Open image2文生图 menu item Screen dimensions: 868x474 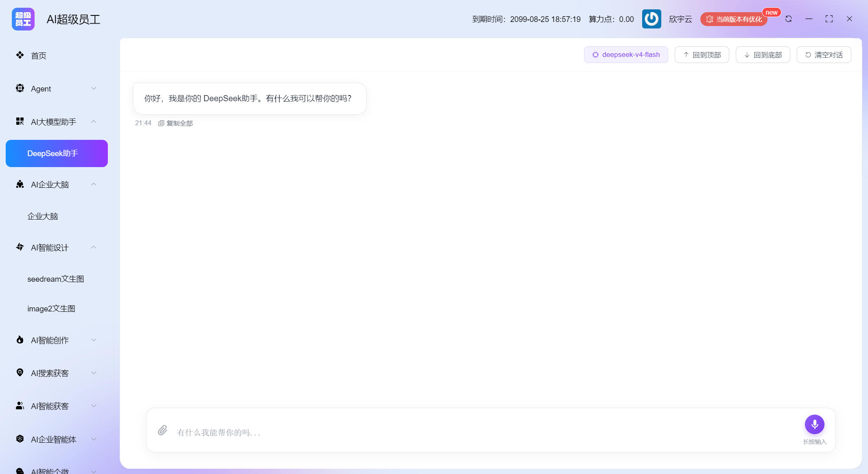click(57, 309)
